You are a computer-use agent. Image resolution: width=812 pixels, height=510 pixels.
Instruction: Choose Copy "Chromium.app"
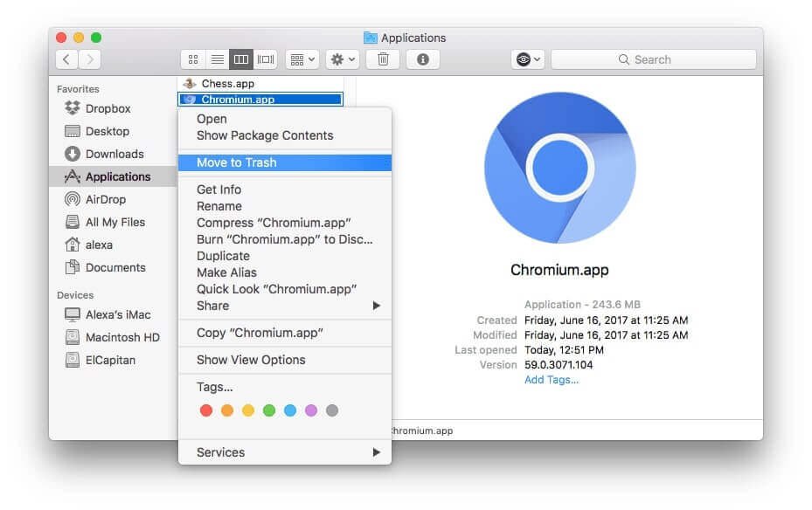(x=285, y=333)
